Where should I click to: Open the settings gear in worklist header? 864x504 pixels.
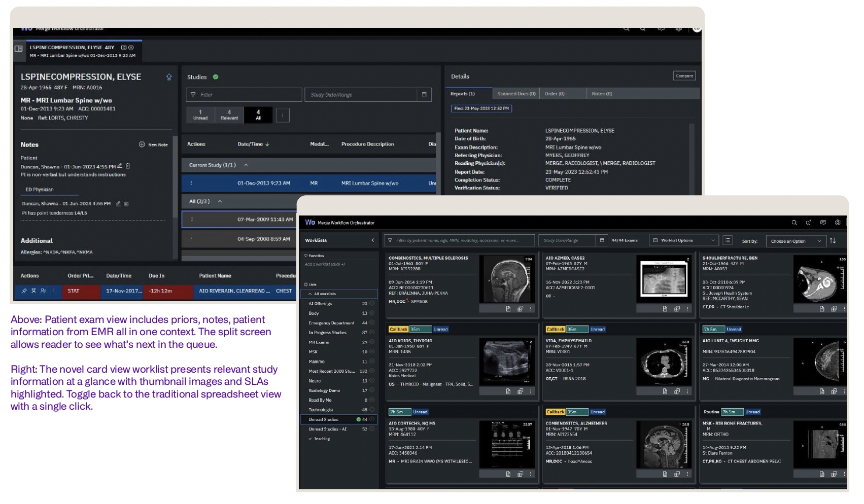pyautogui.click(x=838, y=223)
